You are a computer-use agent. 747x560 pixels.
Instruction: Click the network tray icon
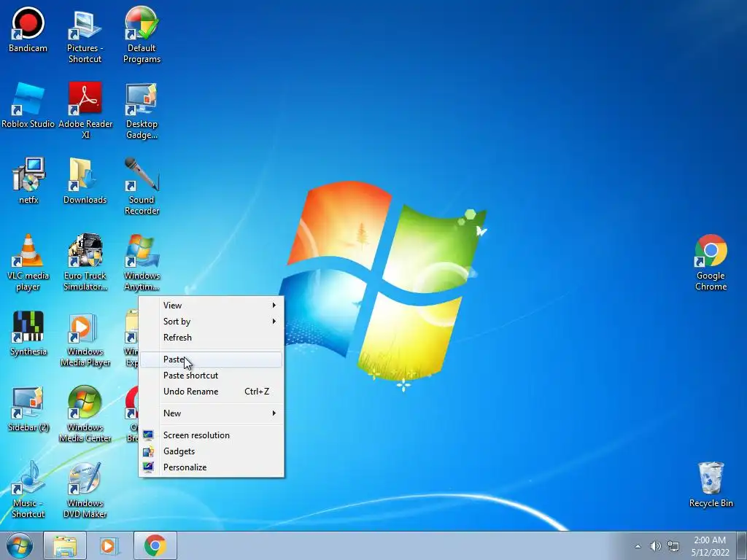[x=673, y=546]
